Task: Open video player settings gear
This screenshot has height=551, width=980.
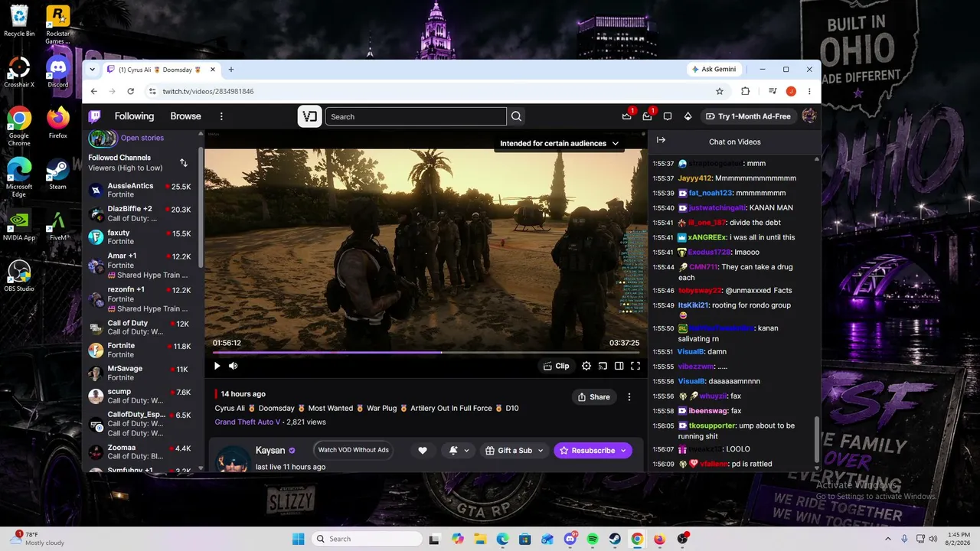Action: (586, 366)
